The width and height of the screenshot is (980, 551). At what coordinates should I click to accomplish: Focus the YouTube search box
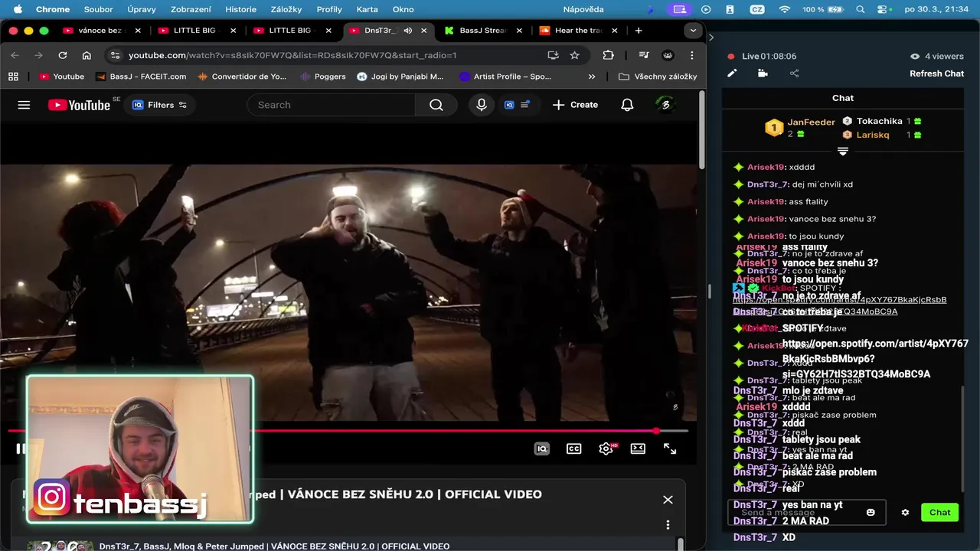[x=331, y=105]
